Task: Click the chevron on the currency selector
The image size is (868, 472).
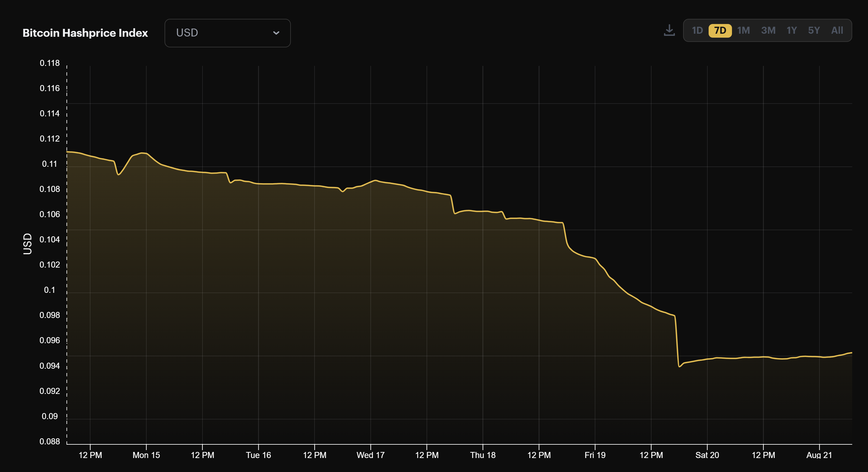Action: click(276, 33)
